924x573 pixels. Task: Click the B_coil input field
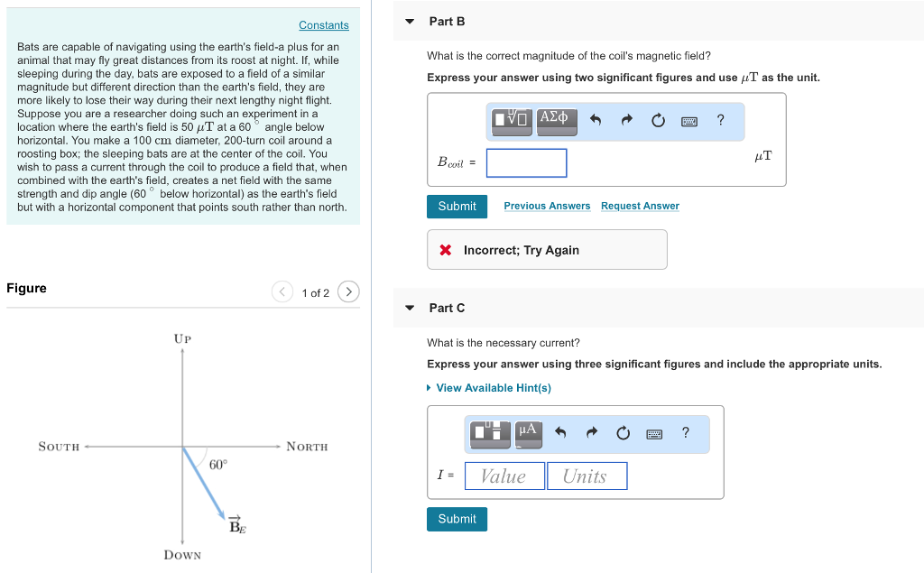[x=525, y=162]
